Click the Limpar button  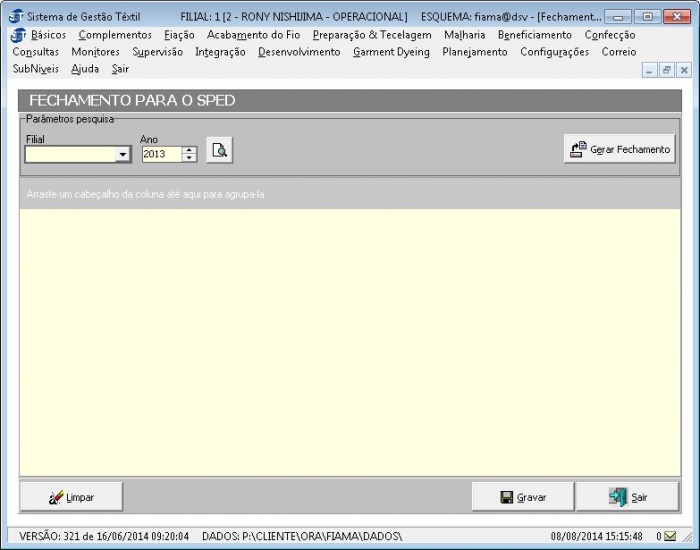71,497
